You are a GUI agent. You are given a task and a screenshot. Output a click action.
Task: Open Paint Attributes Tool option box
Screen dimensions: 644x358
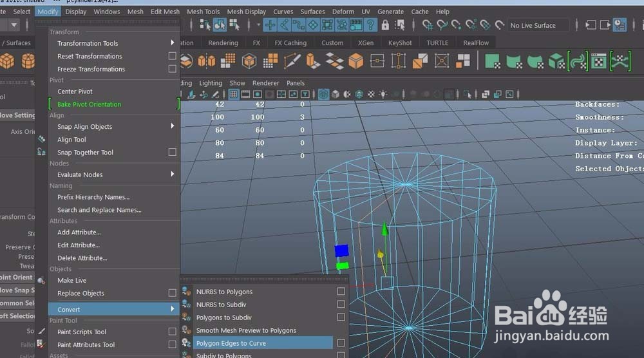pos(173,344)
